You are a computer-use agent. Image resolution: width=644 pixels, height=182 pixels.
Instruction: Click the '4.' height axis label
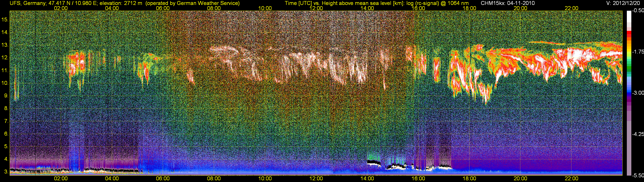pos(6,159)
